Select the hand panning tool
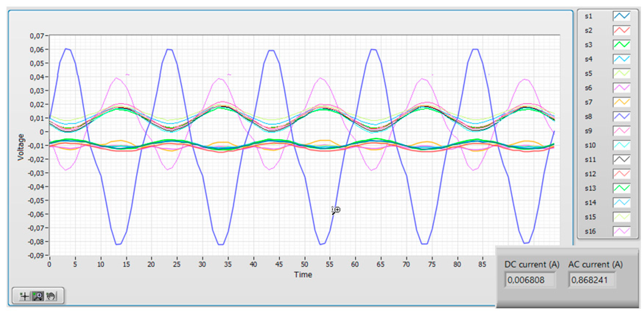 pyautogui.click(x=51, y=296)
